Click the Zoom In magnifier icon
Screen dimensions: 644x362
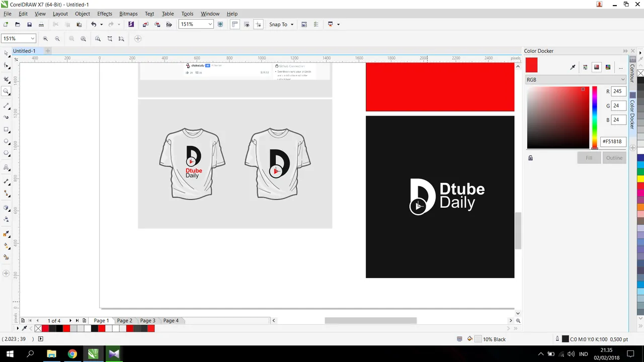[45, 39]
